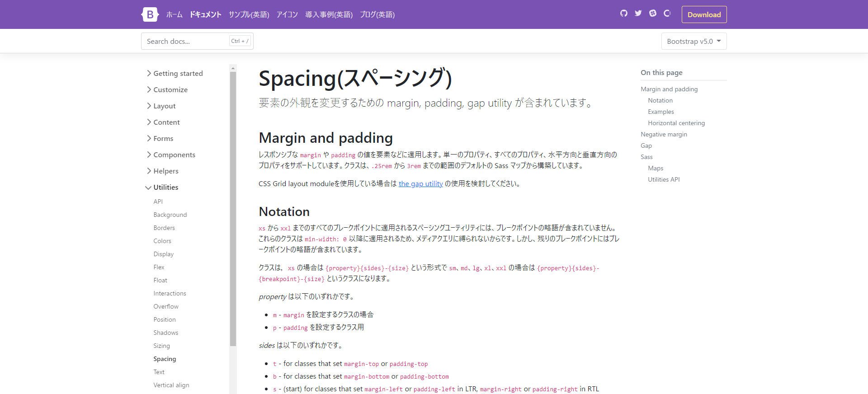Open ブログ(英語) in the top navigation
Viewport: 868px width, 394px height.
click(x=377, y=15)
